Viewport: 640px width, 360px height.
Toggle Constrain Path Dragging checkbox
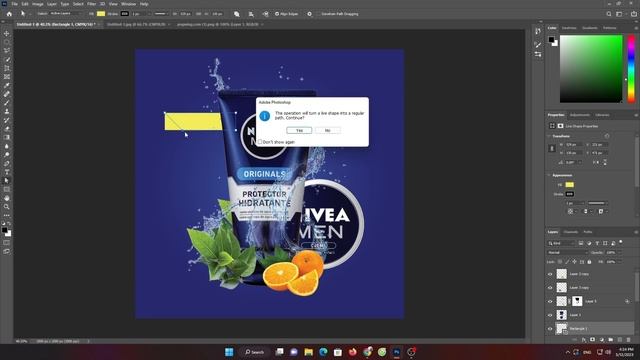(x=318, y=14)
